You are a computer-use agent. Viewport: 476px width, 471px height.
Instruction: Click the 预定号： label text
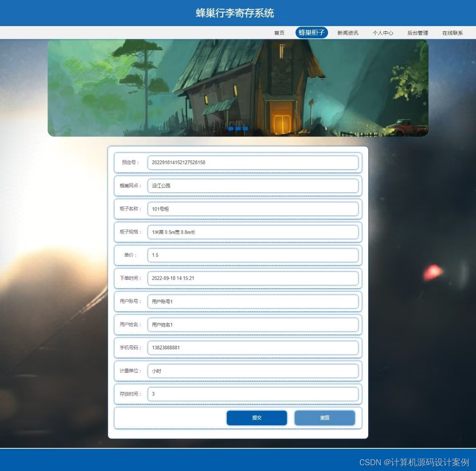pos(130,162)
